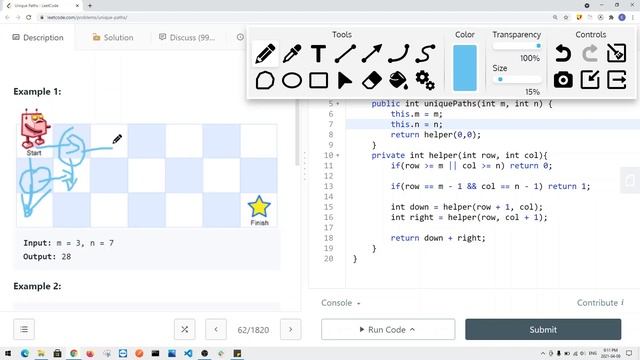The image size is (640, 360).
Task: Open Microsoft Edge from taskbar
Action: coord(25,353)
